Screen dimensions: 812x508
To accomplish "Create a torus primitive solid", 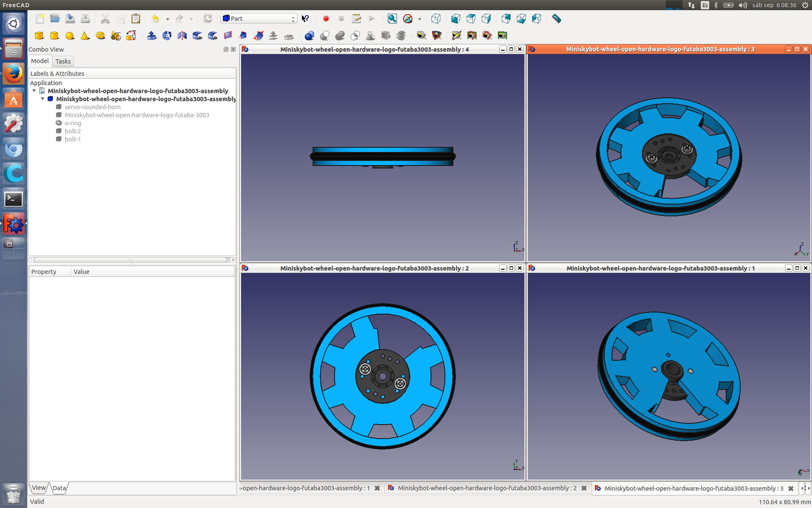I will [x=100, y=36].
